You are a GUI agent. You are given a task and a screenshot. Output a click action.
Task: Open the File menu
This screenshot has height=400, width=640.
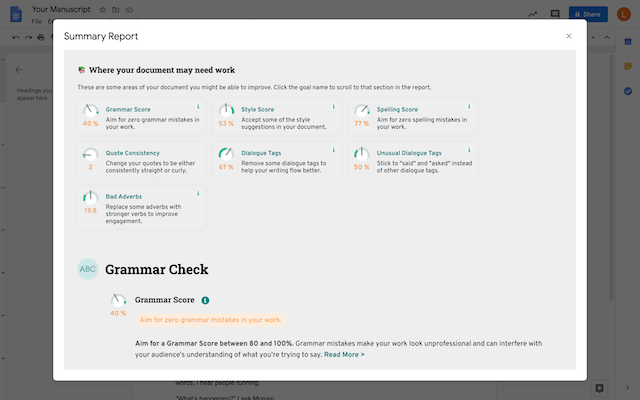[x=36, y=21]
